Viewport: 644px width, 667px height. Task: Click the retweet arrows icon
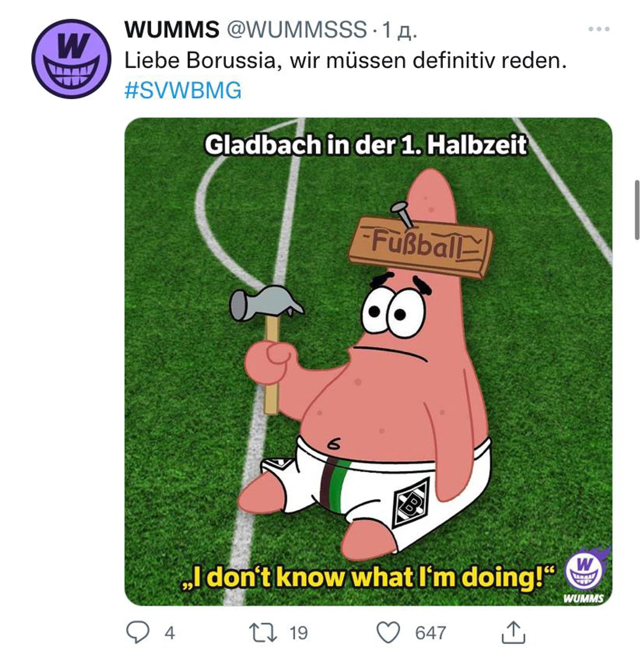(x=263, y=633)
